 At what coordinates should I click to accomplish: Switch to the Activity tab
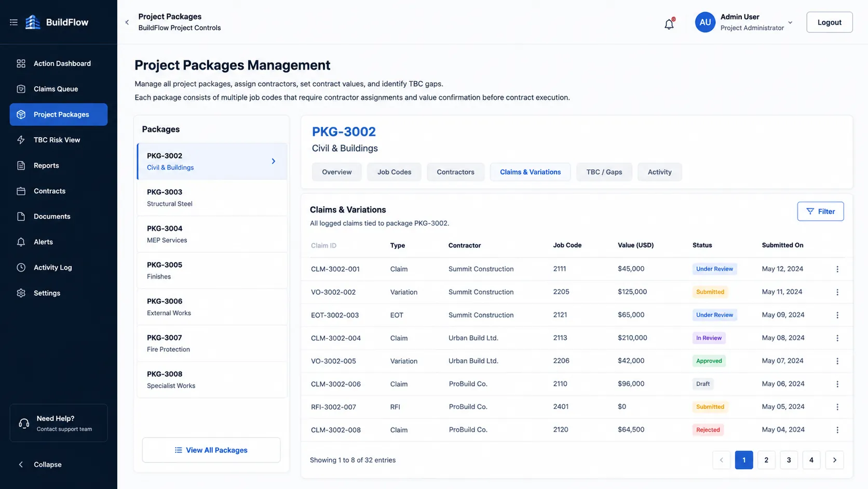coord(659,172)
